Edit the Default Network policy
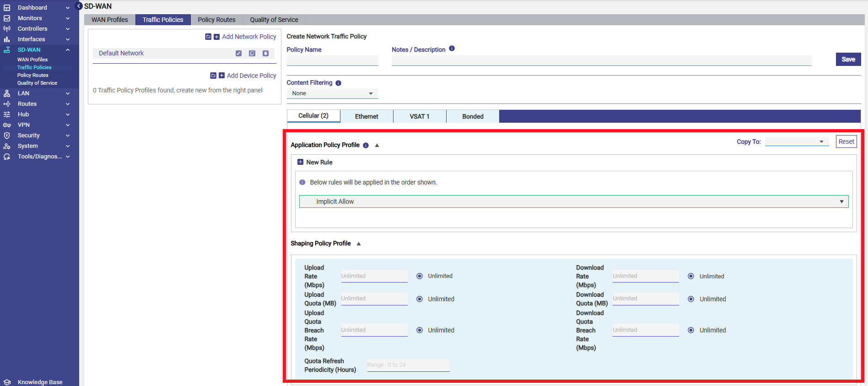Viewport: 868px width, 386px height. 238,54
